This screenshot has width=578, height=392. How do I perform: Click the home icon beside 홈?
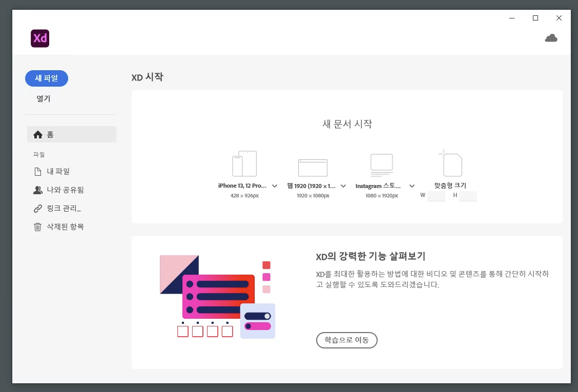(x=38, y=135)
